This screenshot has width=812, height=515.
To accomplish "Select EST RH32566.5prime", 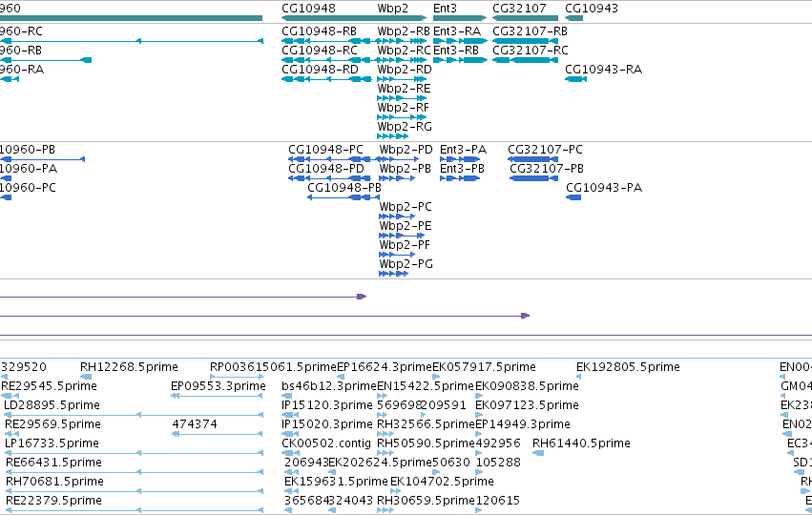I will (x=427, y=424).
